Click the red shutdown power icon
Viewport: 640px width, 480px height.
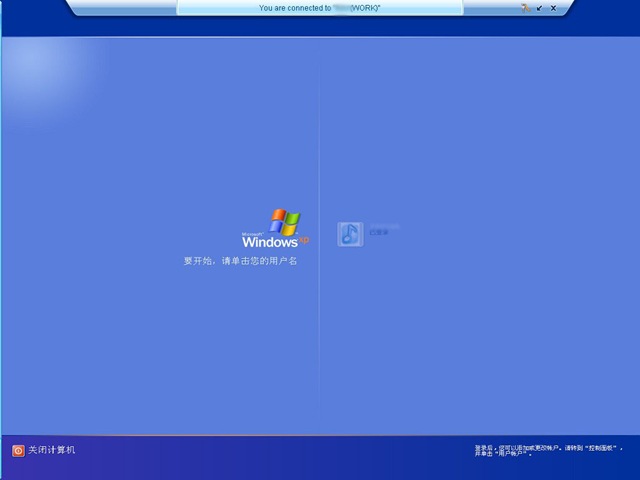[x=18, y=451]
